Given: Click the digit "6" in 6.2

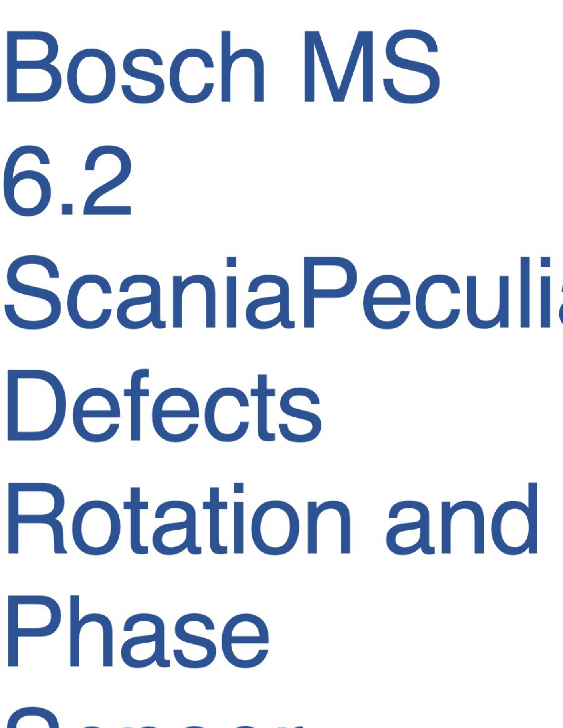Looking at the screenshot, I should tap(29, 181).
